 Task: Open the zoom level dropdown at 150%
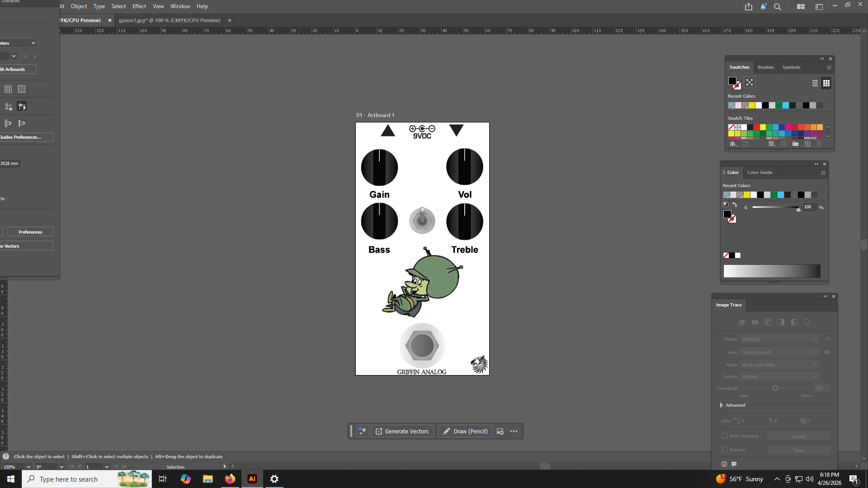point(28,467)
